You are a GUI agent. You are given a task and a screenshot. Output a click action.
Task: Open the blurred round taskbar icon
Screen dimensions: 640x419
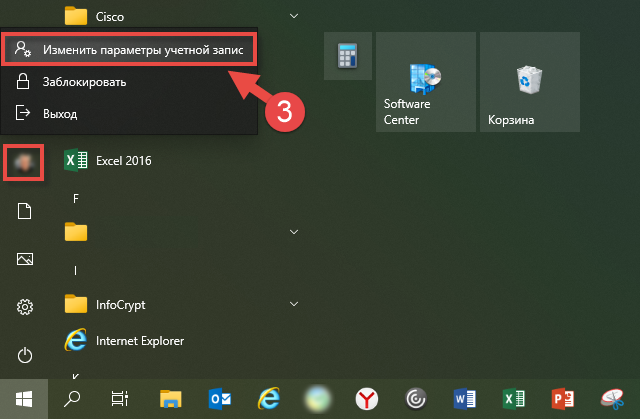pos(318,399)
